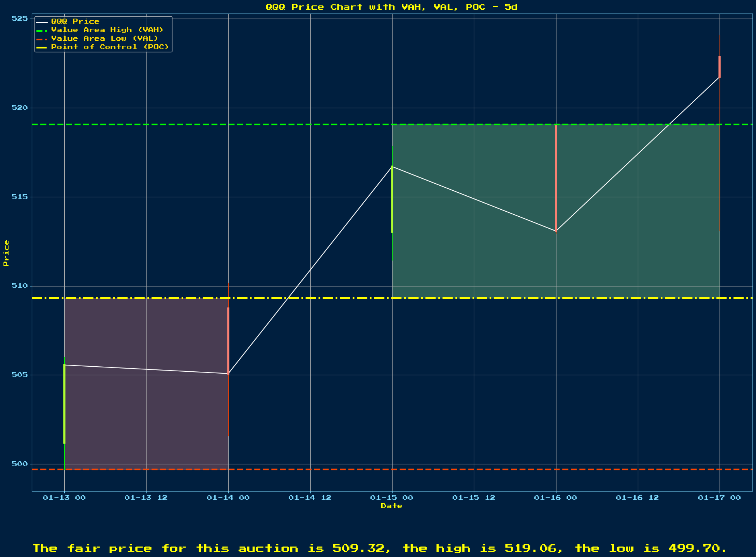Image resolution: width=756 pixels, height=557 pixels.
Task: Click the chart title text
Action: pos(391,7)
